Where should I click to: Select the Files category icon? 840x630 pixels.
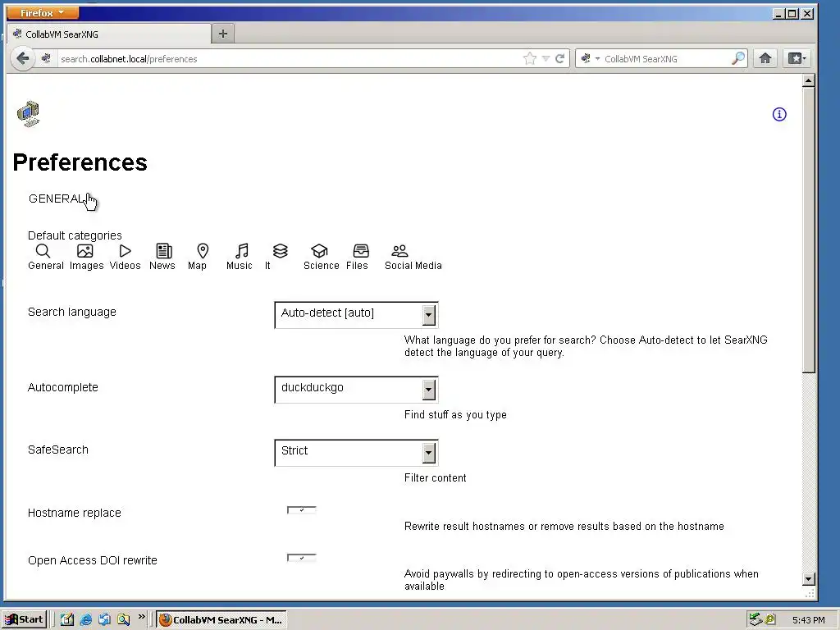[x=361, y=251]
